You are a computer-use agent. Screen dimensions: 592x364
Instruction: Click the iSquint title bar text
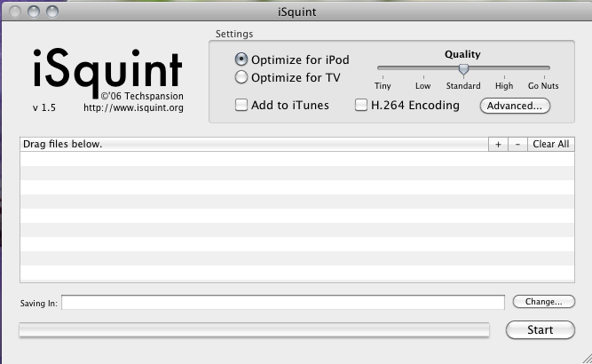click(x=296, y=12)
